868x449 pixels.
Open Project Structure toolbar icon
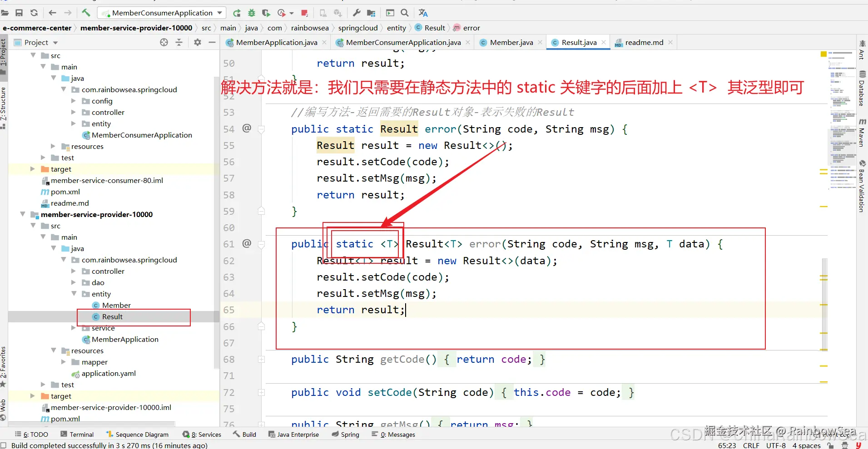[372, 13]
